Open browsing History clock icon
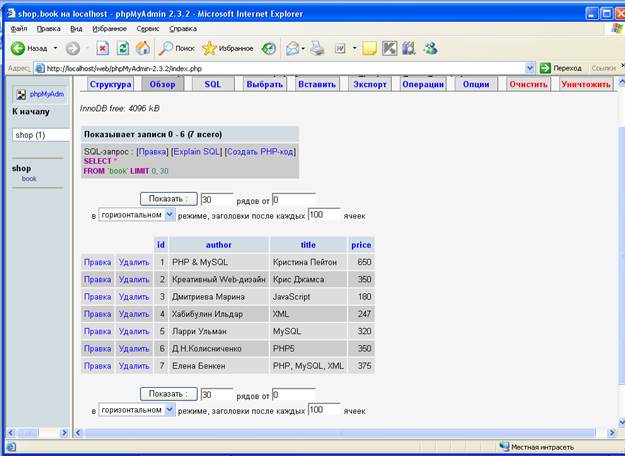The height and width of the screenshot is (456, 625). click(269, 48)
